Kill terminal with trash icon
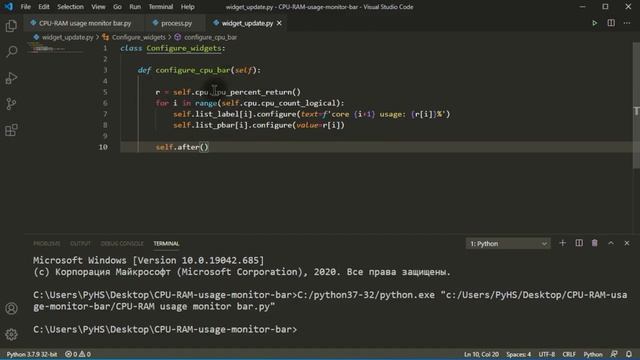This screenshot has width=640, height=360. (595, 243)
